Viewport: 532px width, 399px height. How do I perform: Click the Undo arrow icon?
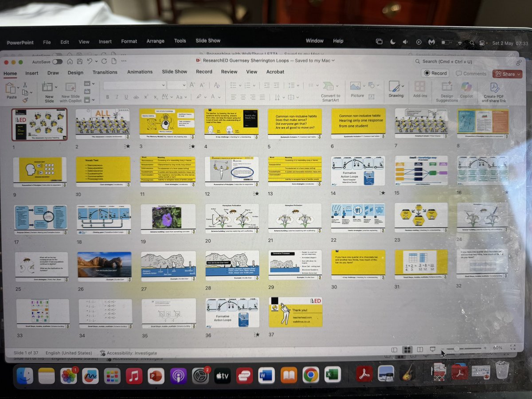click(89, 62)
